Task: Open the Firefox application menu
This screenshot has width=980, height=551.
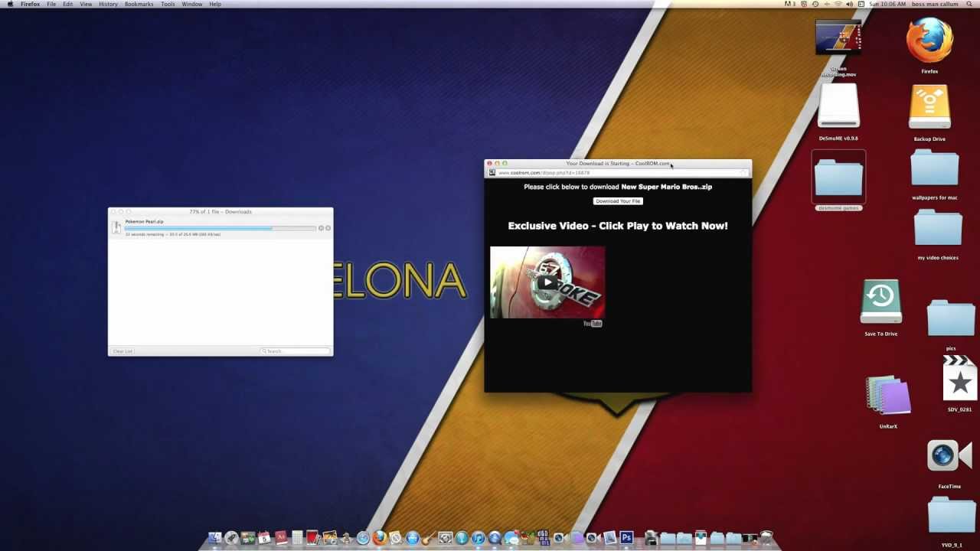Action: tap(31, 4)
